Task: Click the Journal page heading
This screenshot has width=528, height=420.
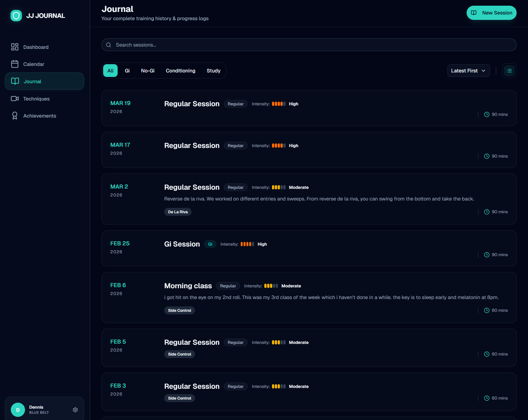Action: click(x=117, y=9)
